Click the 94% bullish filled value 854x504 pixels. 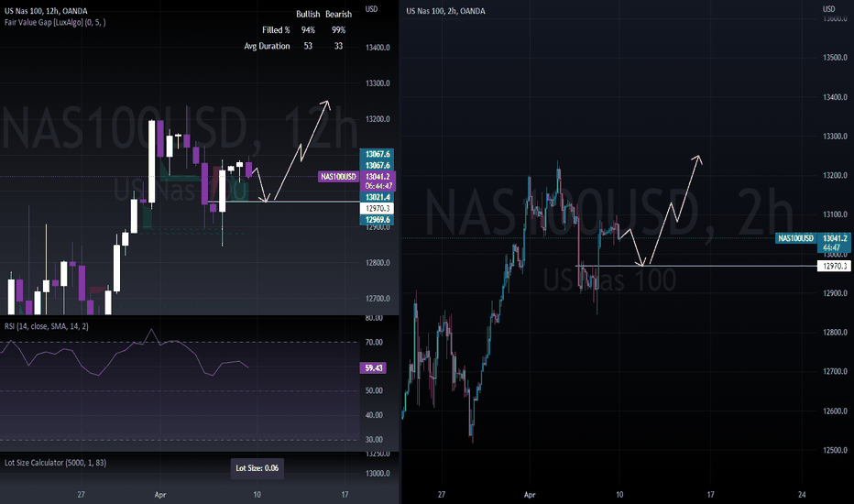click(308, 30)
